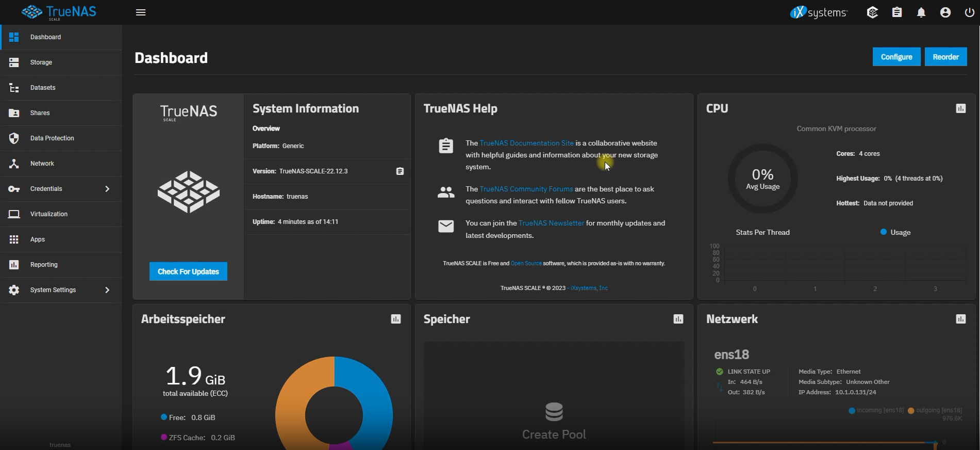Go to Dashboard in sidebar

tap(61, 37)
